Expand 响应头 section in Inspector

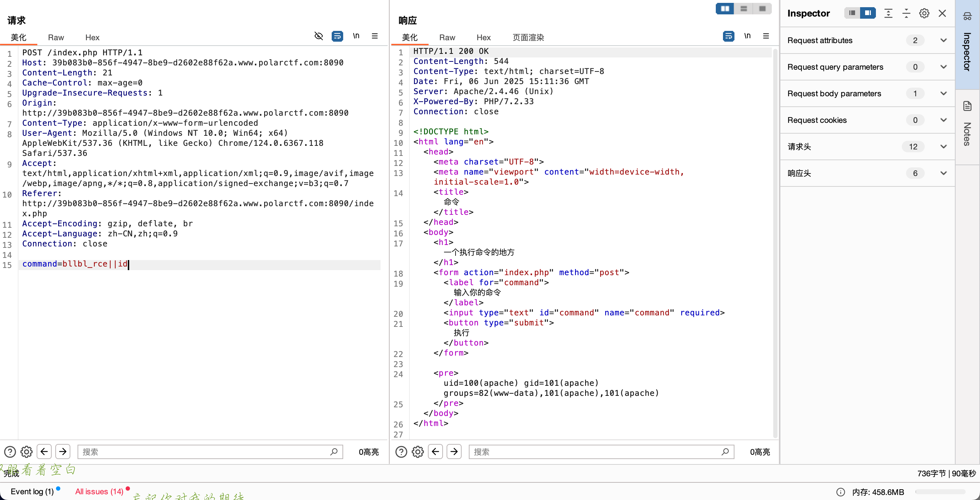[943, 173]
